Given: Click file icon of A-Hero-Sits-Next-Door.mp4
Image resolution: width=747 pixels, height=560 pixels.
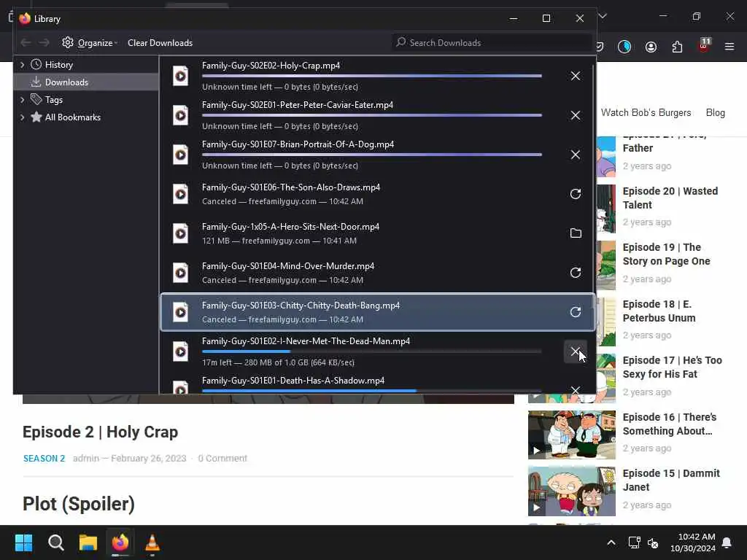Looking at the screenshot, I should pos(180,233).
